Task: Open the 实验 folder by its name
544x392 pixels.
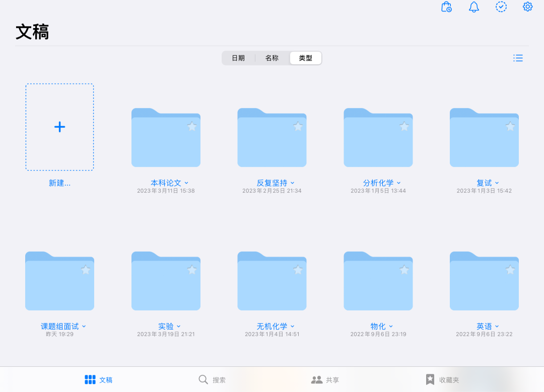Action: (x=163, y=326)
